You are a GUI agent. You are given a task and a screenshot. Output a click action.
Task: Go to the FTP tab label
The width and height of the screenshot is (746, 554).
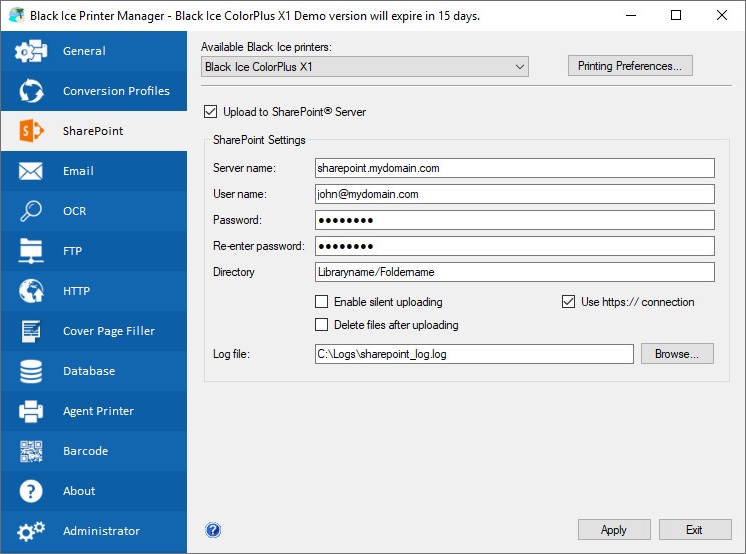point(72,251)
